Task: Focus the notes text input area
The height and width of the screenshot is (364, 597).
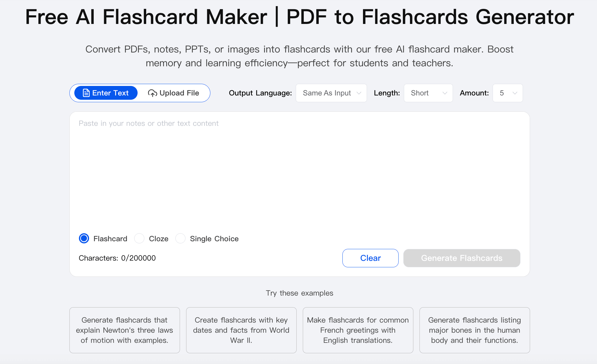Action: 299,172
